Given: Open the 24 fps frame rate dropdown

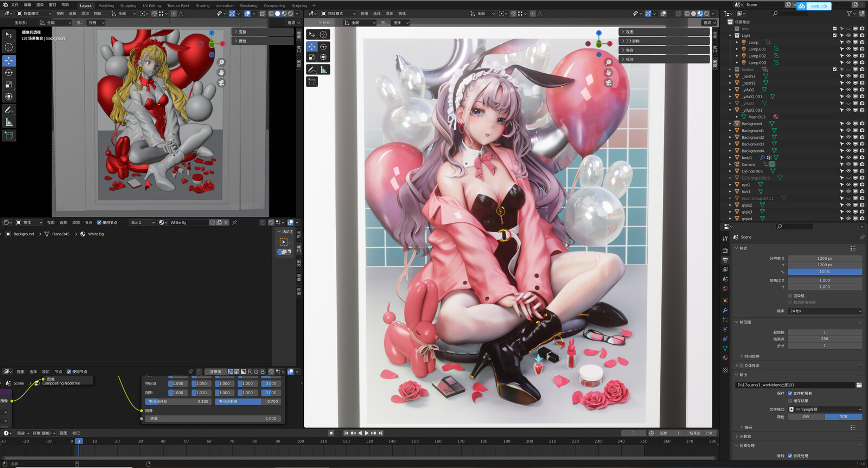Looking at the screenshot, I should tap(825, 311).
